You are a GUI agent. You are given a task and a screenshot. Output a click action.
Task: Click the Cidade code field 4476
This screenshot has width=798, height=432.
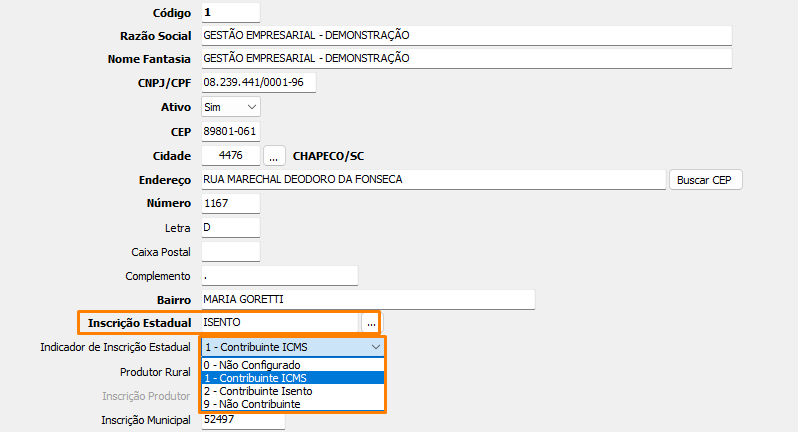tap(231, 155)
